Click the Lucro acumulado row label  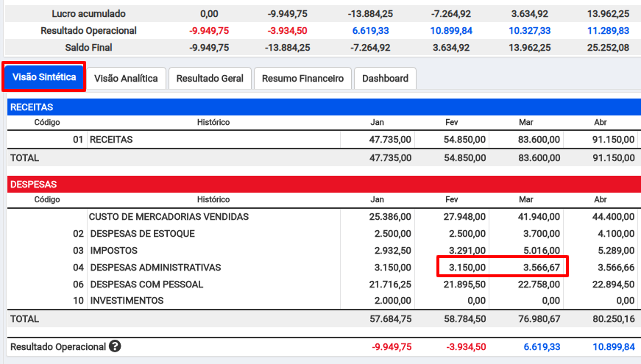(x=89, y=14)
